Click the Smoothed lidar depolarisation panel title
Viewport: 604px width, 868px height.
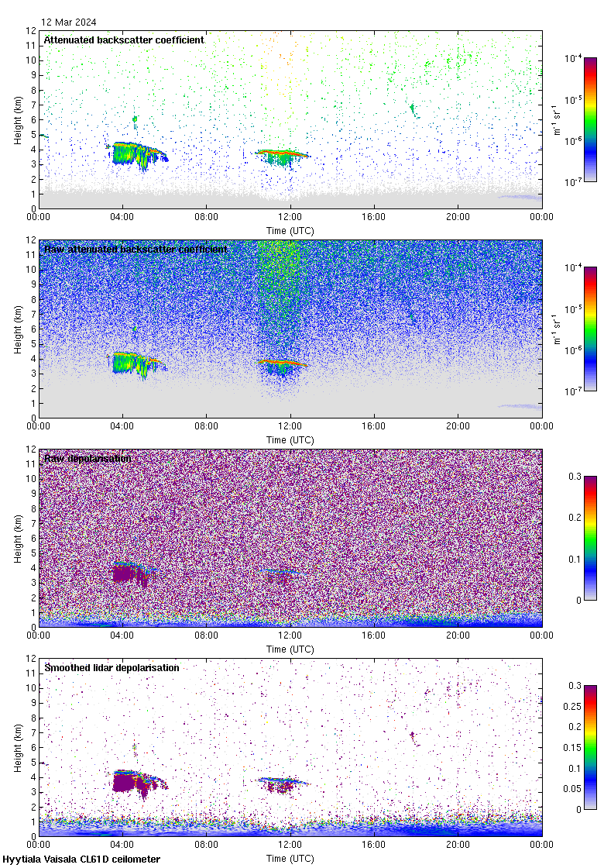click(x=112, y=667)
